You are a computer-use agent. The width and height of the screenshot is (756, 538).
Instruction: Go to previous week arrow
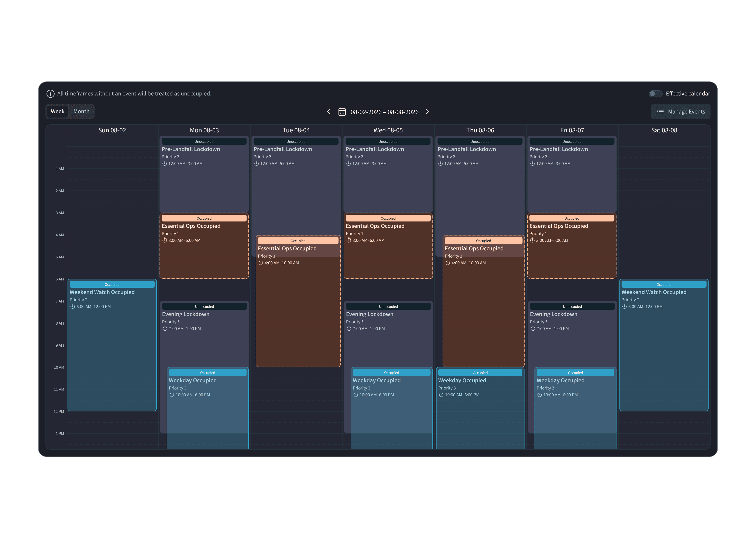pyautogui.click(x=329, y=112)
